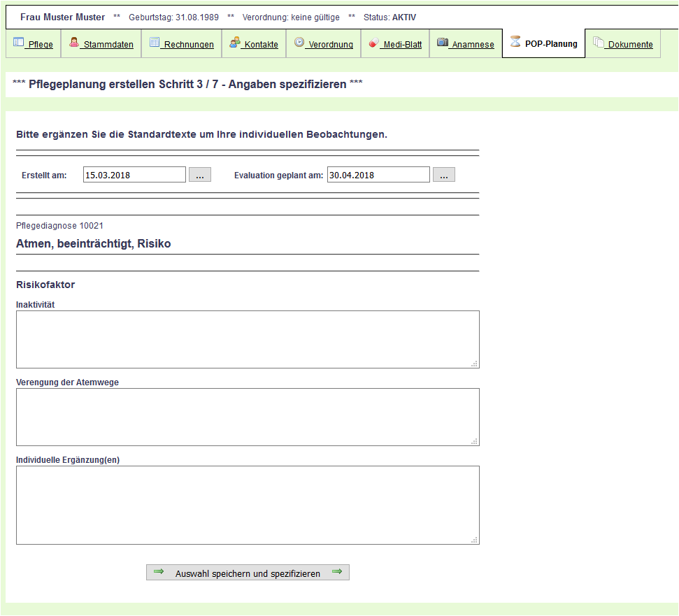The width and height of the screenshot is (679, 616).
Task: Click the Rechnungen spreadsheet icon
Action: coord(155,43)
